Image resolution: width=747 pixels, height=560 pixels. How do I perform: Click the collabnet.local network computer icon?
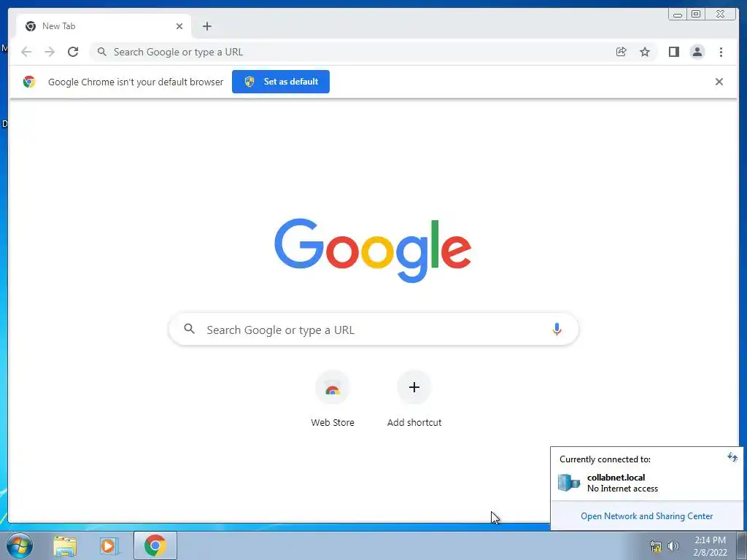tap(569, 483)
